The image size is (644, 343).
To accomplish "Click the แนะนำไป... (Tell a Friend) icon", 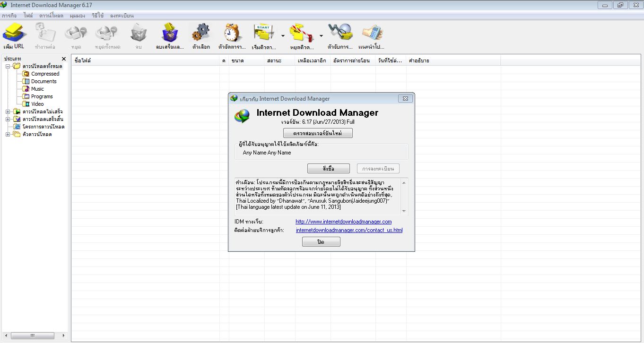I will [x=372, y=33].
